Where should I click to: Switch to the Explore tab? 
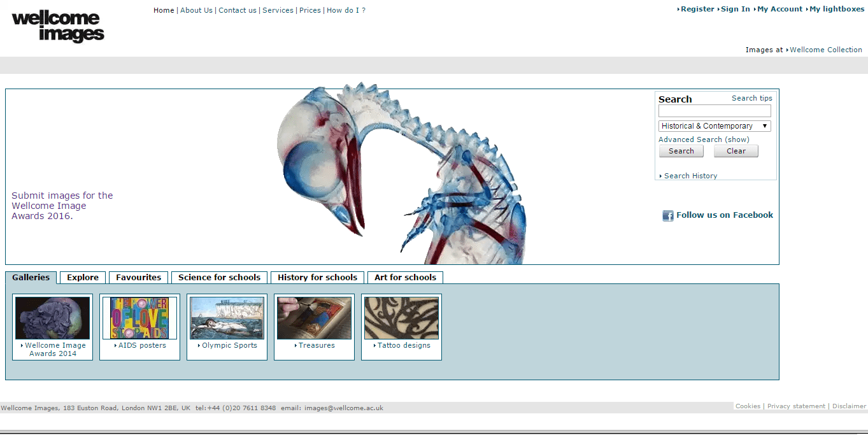[x=83, y=278]
